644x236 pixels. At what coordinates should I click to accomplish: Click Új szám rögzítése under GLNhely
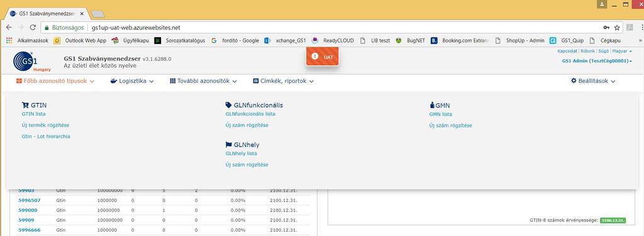[247, 164]
